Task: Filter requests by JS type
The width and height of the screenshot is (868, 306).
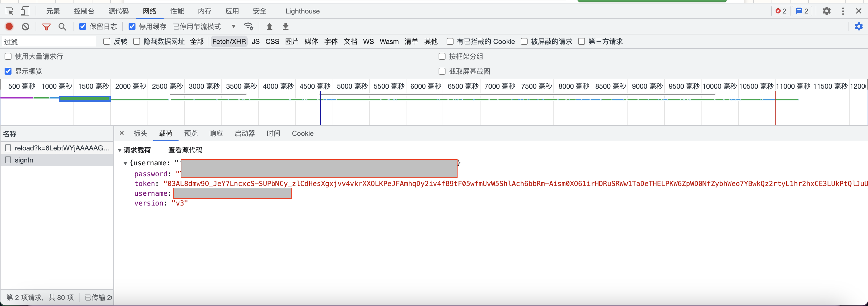Action: pyautogui.click(x=255, y=41)
